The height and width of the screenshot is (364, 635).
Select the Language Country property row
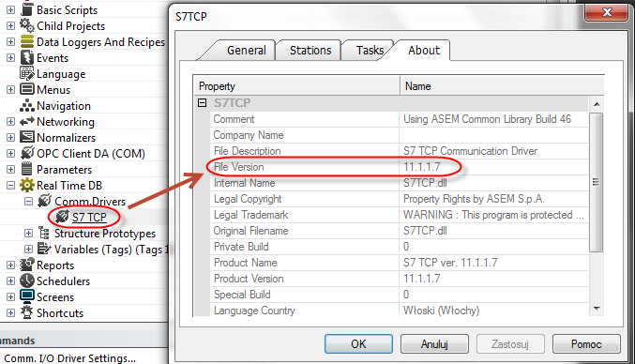pos(399,311)
